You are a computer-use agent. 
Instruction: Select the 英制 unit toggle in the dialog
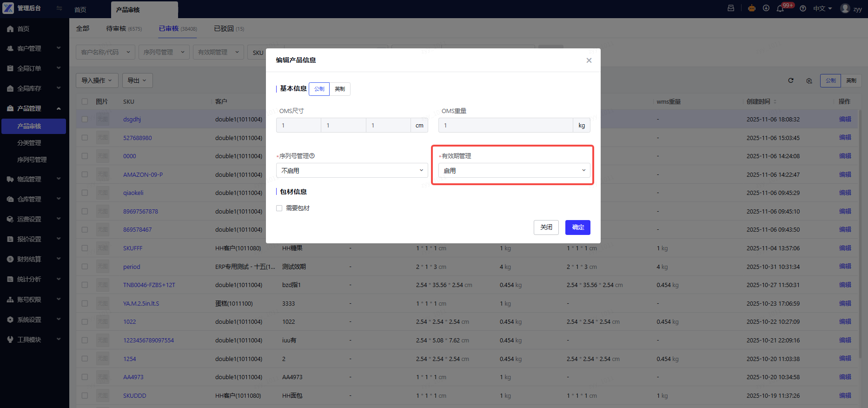click(340, 89)
